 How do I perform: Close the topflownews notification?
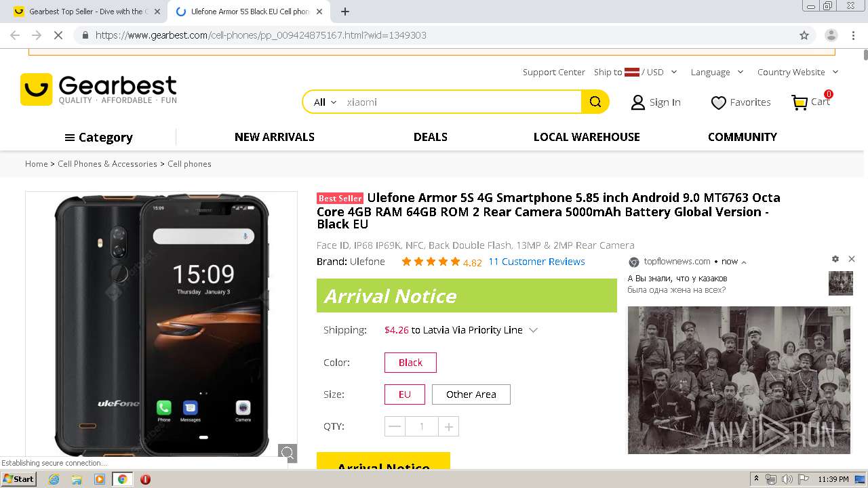click(852, 259)
